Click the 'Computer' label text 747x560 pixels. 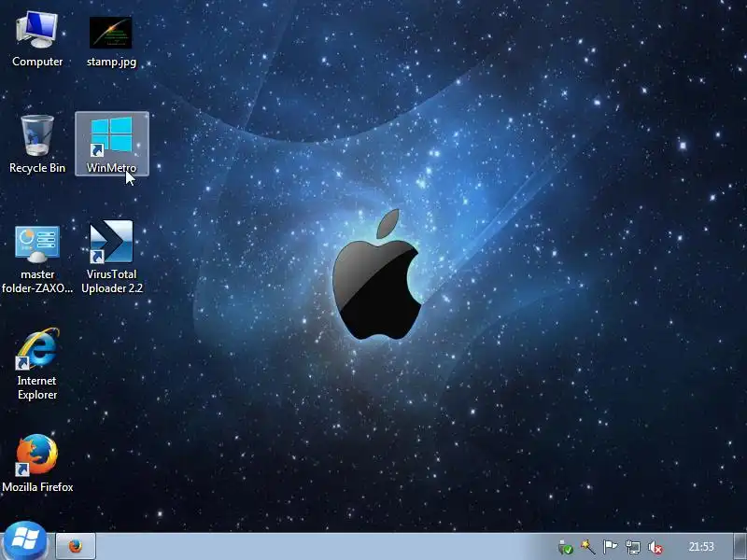[x=37, y=62]
